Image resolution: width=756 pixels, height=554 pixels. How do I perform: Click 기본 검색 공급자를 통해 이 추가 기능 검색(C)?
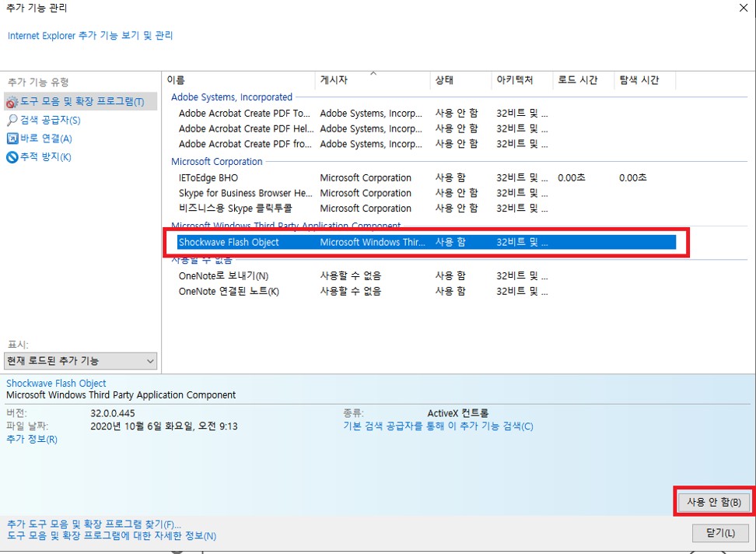pos(438,426)
